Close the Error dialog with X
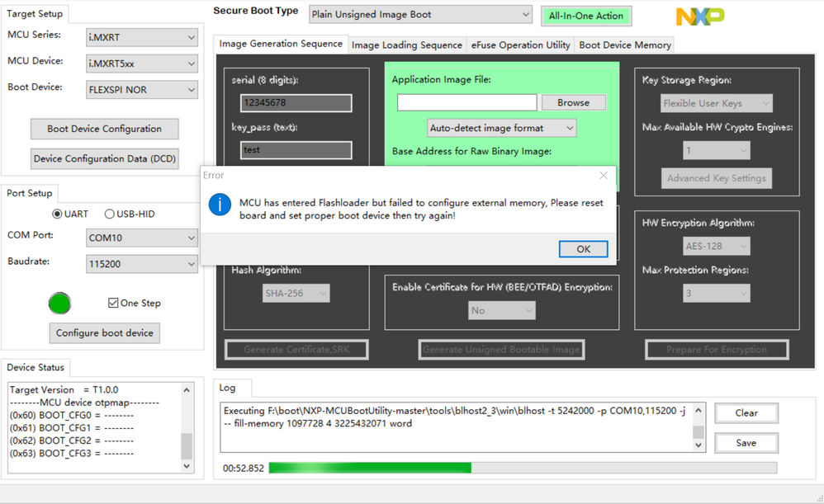Image resolution: width=824 pixels, height=504 pixels. pos(604,176)
